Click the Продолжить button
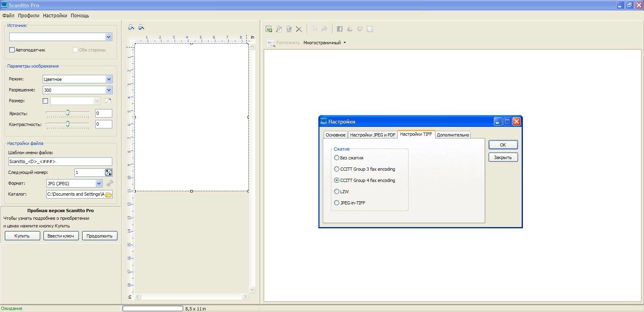The height and width of the screenshot is (312, 644). tap(99, 236)
